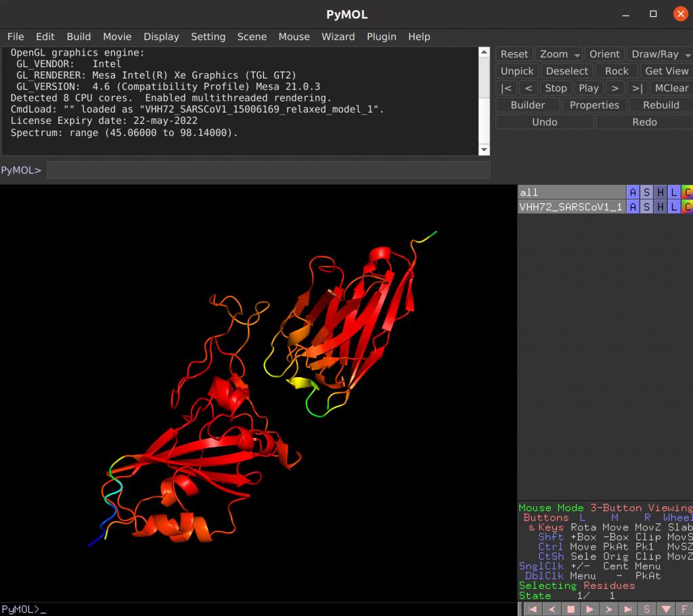This screenshot has height=616, width=693.
Task: Open Label menu for the all row
Action: tap(673, 192)
